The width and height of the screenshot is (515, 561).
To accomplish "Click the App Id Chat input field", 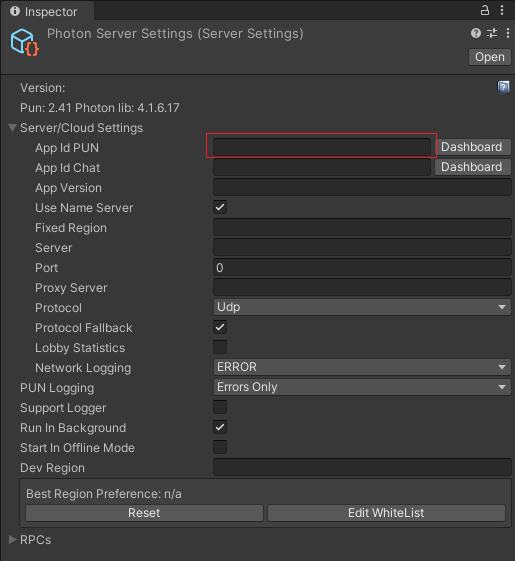I will point(322,167).
